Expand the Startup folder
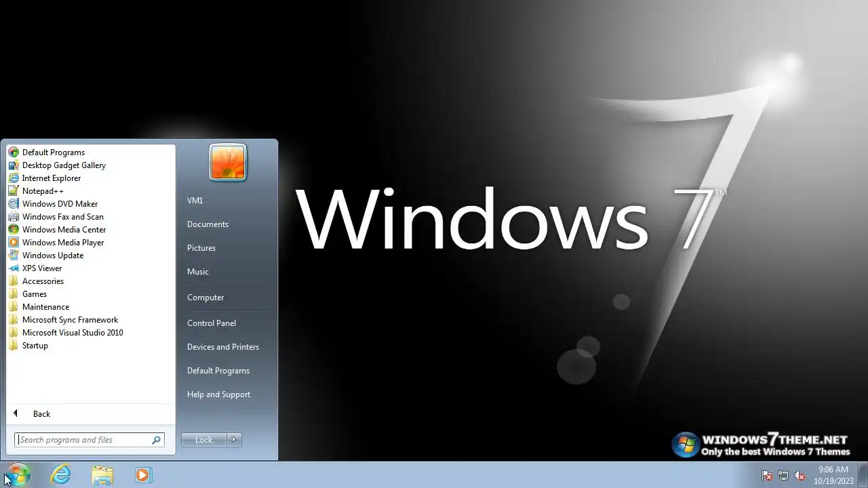This screenshot has height=488, width=868. (35, 346)
